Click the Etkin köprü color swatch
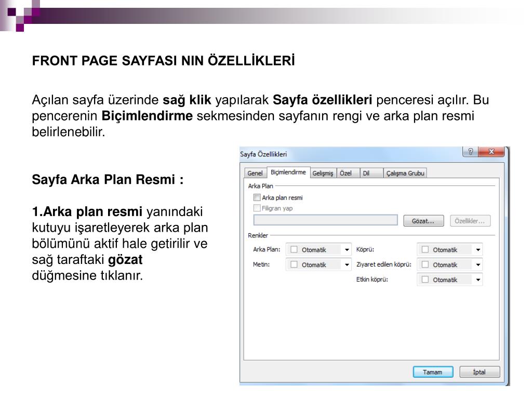532x399 pixels. coord(425,279)
